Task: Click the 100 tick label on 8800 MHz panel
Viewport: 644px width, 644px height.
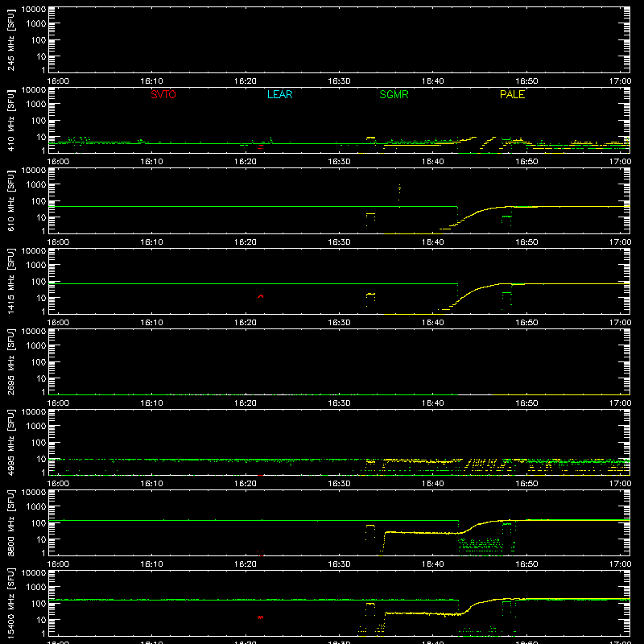Action: click(x=39, y=523)
